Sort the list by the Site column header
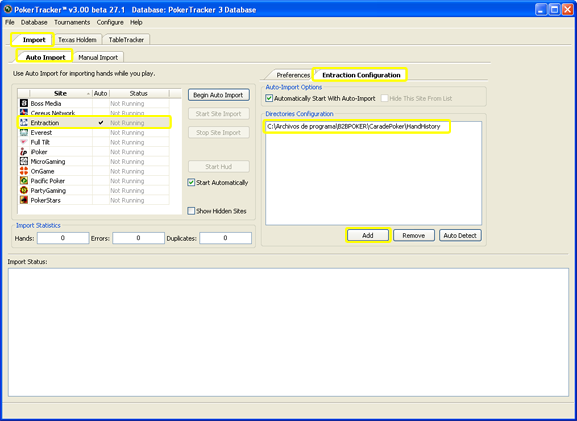Viewport: 577px width, 421px height. pyautogui.click(x=60, y=93)
